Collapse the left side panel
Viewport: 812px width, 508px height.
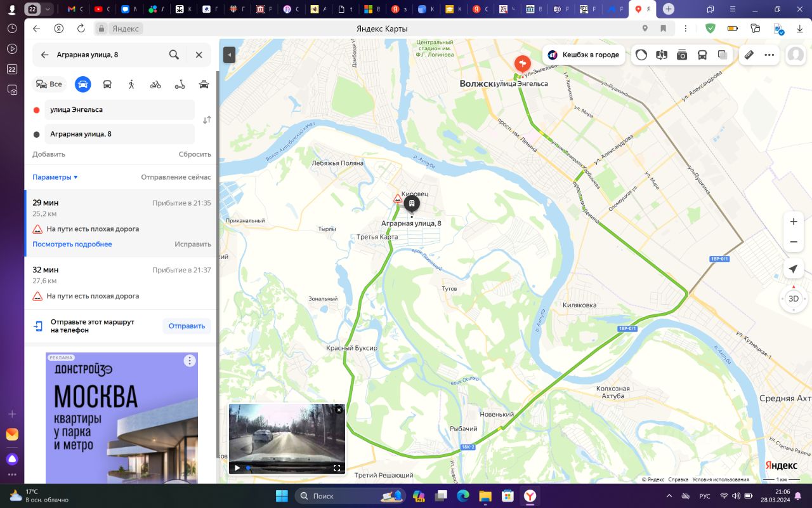[229, 55]
